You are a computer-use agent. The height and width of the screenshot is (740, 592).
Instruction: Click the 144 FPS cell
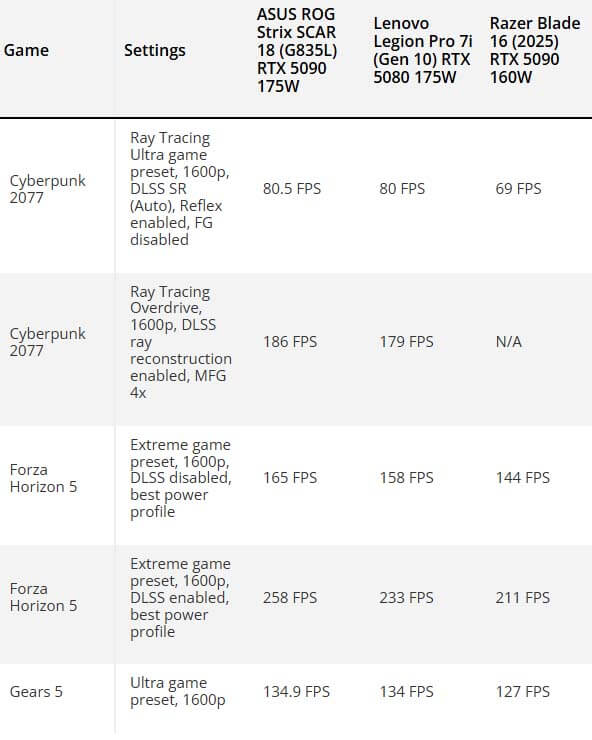[523, 478]
